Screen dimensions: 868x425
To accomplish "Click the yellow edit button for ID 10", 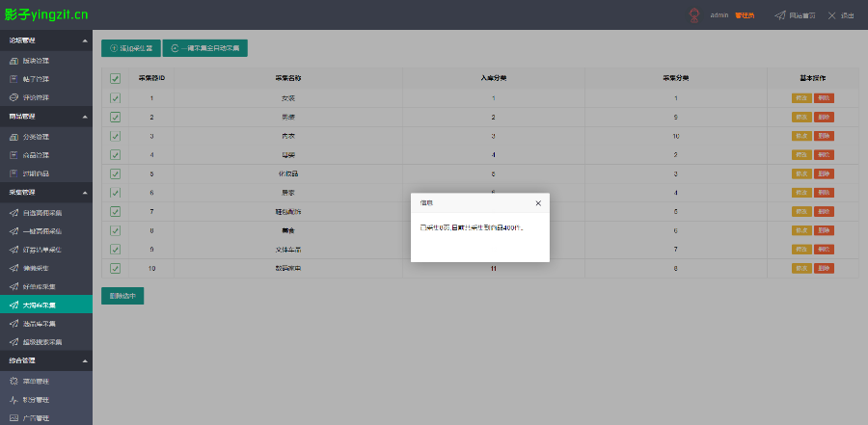I will [x=801, y=268].
